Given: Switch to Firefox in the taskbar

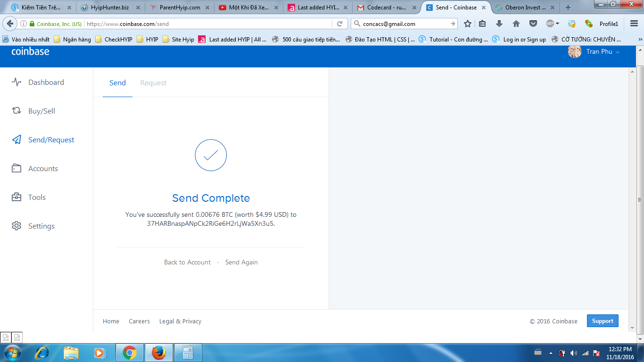Looking at the screenshot, I should coord(159,353).
